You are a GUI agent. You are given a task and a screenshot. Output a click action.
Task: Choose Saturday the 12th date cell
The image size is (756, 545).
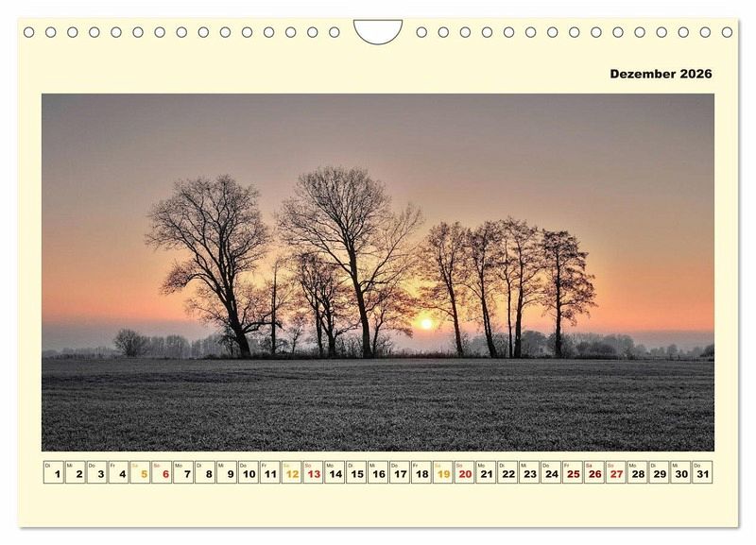pos(292,472)
